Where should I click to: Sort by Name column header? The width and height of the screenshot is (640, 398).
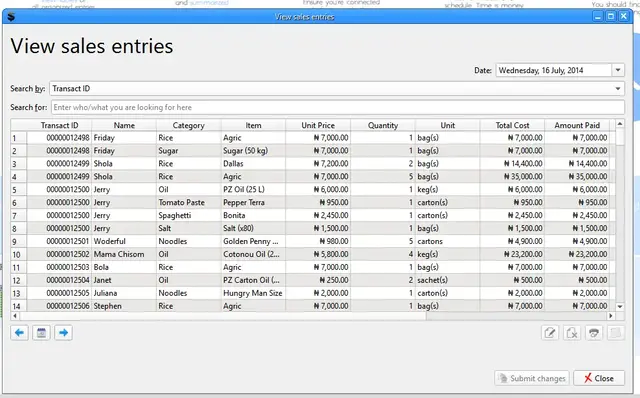click(x=124, y=125)
